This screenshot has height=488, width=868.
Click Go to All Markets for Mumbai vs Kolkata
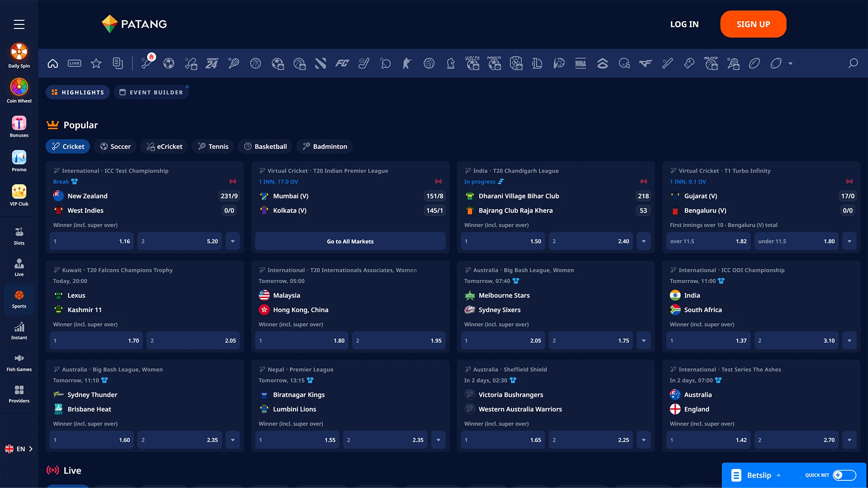(350, 241)
